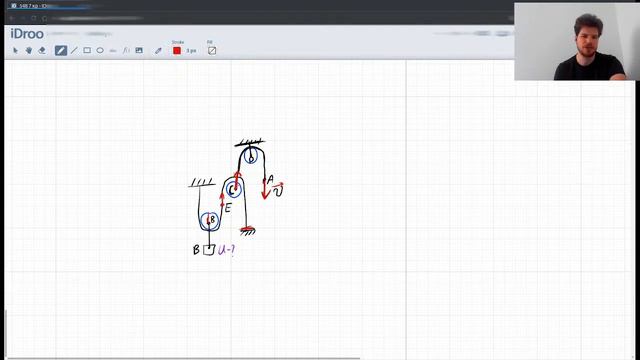Select the text tool
The width and height of the screenshot is (640, 360).
pos(113,51)
